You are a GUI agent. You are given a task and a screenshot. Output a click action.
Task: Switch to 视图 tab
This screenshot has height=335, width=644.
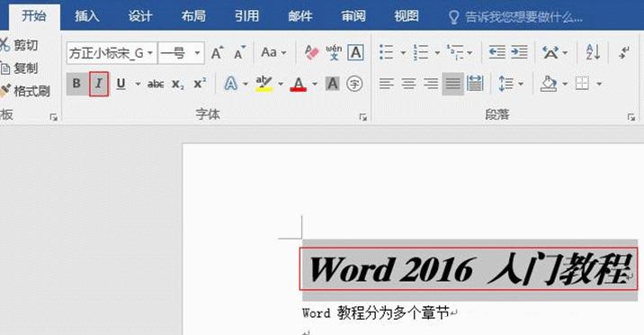coord(407,16)
